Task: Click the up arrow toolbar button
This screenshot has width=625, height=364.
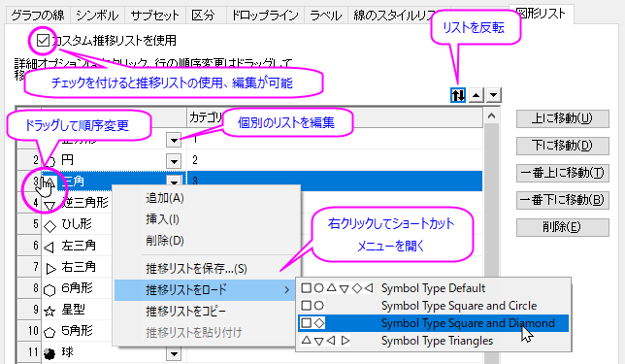Action: click(x=476, y=95)
